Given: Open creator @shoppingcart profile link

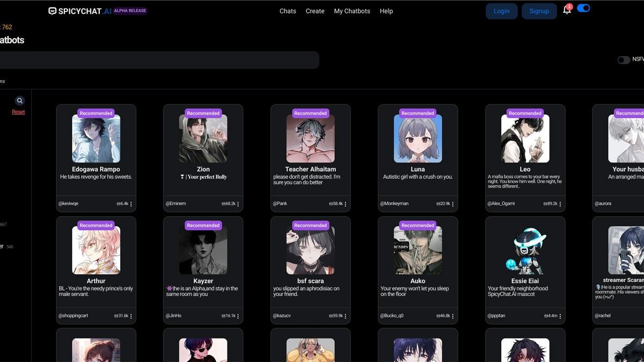Looking at the screenshot, I should tap(73, 316).
